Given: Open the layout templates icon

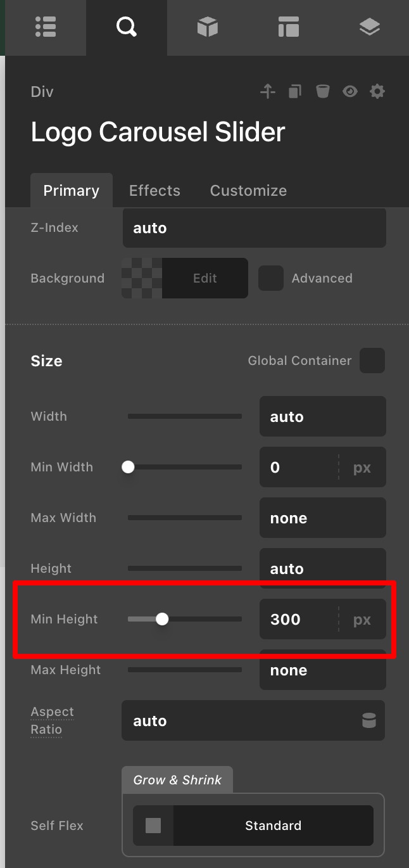Looking at the screenshot, I should [x=288, y=27].
